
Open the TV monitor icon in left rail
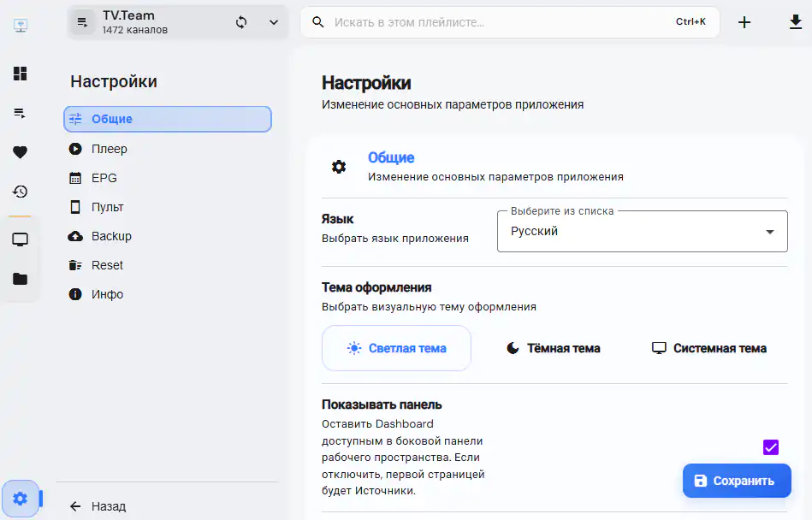(x=21, y=239)
